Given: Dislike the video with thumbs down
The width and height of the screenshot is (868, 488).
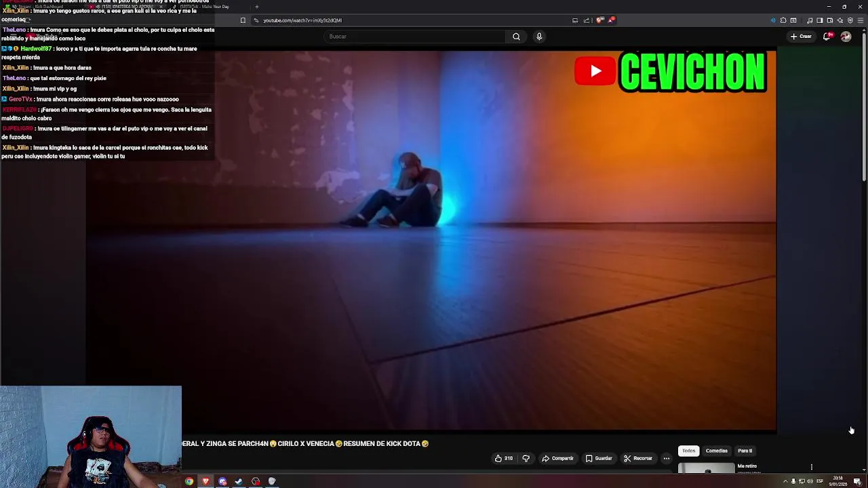Looking at the screenshot, I should pos(526,459).
